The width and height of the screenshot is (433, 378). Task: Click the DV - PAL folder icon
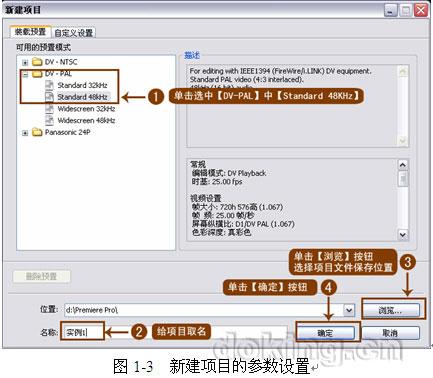click(x=37, y=74)
